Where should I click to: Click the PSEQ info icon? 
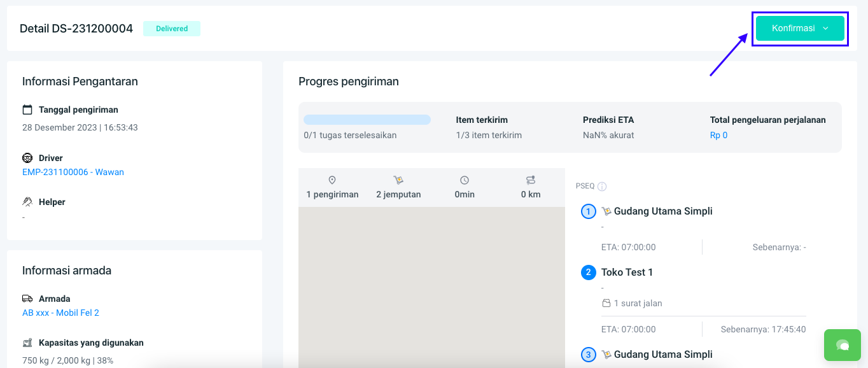click(x=602, y=187)
